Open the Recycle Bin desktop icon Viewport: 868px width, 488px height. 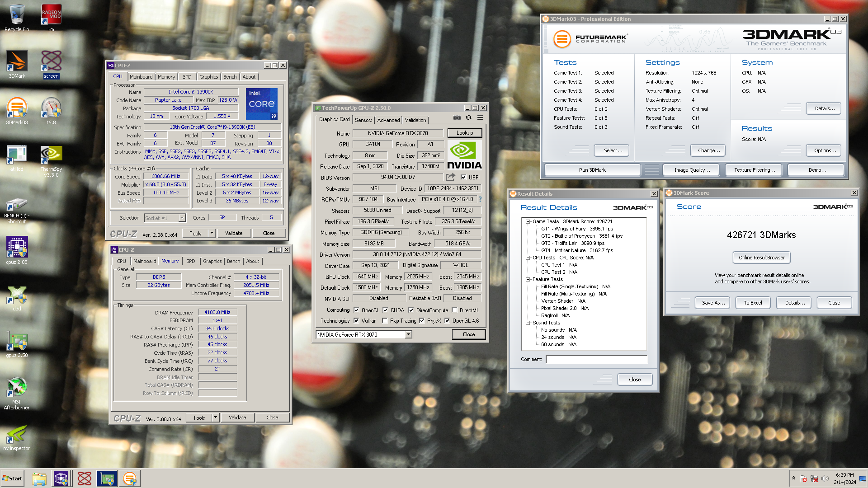(x=17, y=18)
